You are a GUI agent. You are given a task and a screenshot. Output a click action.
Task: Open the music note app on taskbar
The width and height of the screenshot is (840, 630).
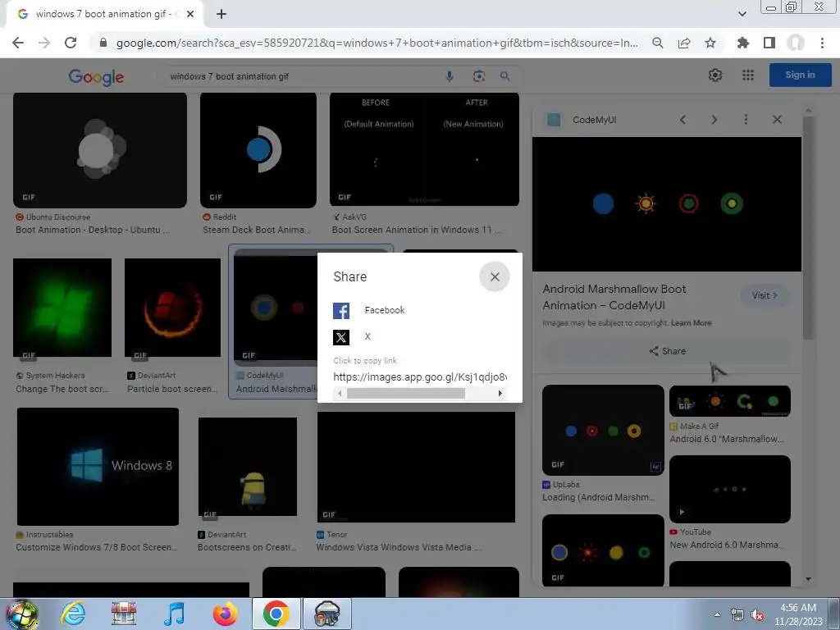(x=174, y=614)
